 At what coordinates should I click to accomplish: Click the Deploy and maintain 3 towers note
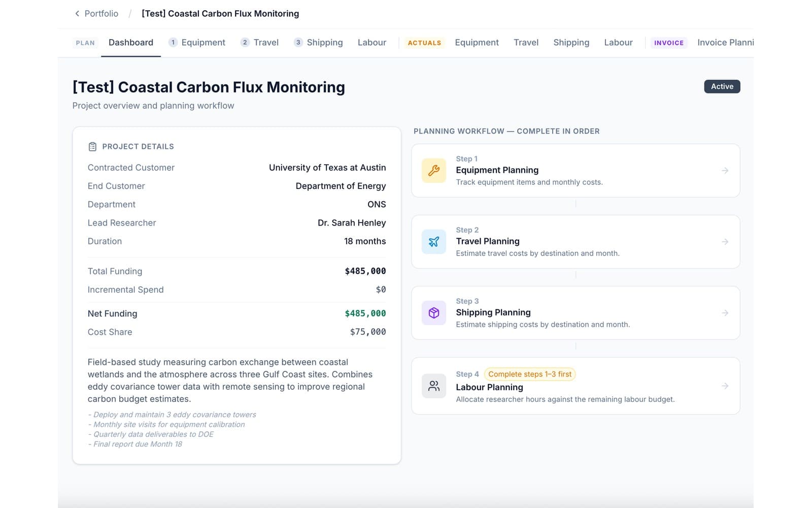tap(172, 415)
